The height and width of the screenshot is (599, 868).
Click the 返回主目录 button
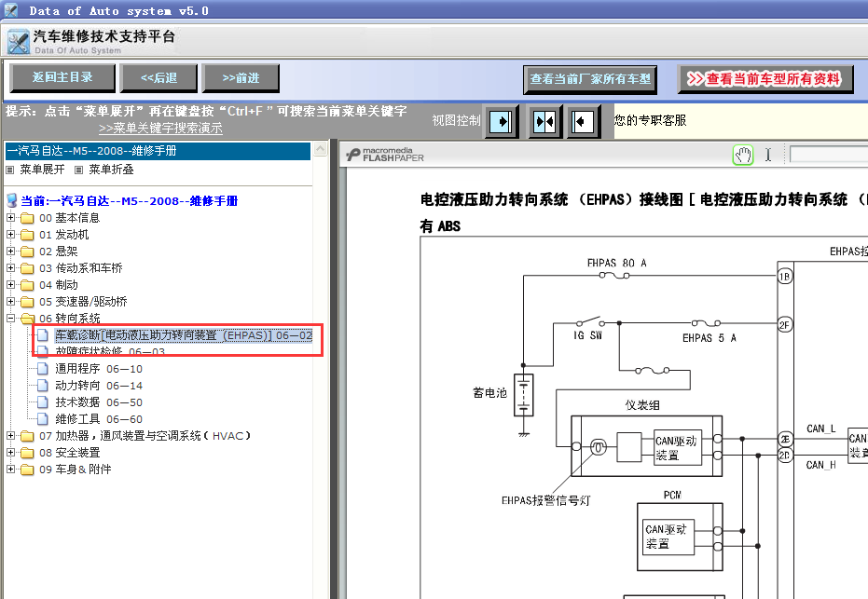tap(62, 78)
